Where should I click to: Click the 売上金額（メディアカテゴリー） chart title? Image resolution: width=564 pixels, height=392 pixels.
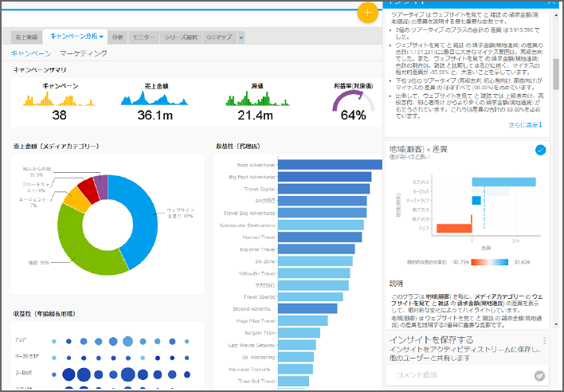click(56, 147)
